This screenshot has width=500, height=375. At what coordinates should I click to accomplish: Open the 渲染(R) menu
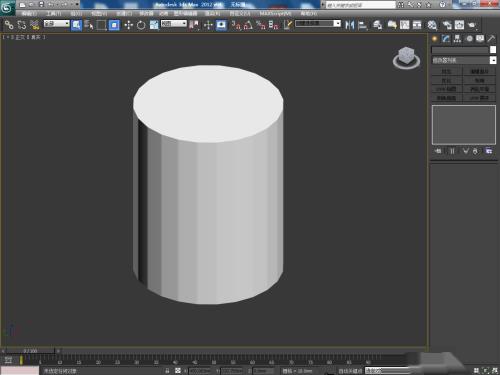pyautogui.click(x=212, y=13)
